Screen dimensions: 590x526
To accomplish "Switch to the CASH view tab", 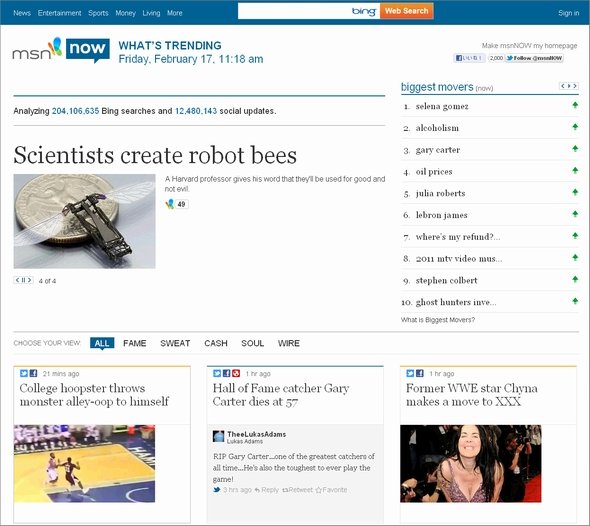I will (x=216, y=343).
